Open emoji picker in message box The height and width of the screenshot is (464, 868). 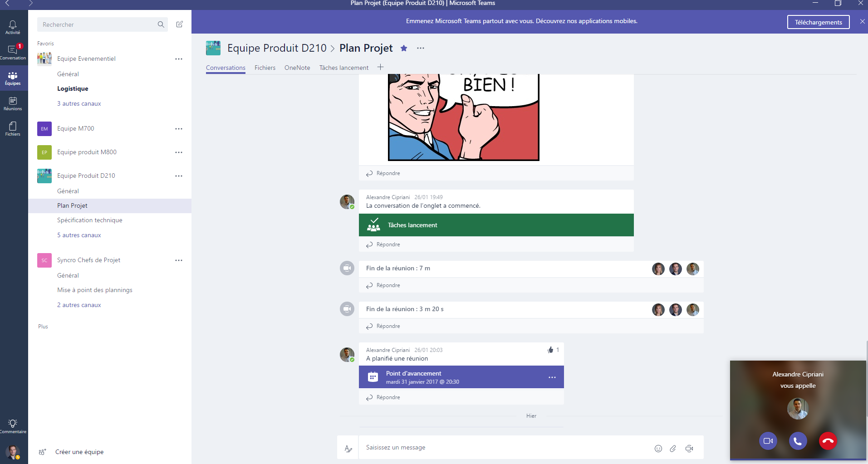(x=658, y=448)
